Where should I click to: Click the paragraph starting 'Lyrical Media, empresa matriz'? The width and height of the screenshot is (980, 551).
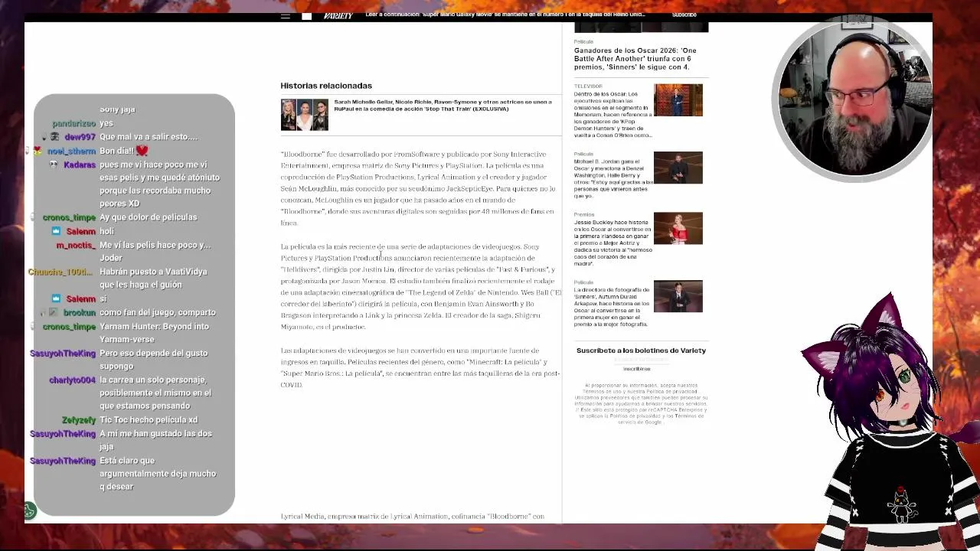pos(413,517)
